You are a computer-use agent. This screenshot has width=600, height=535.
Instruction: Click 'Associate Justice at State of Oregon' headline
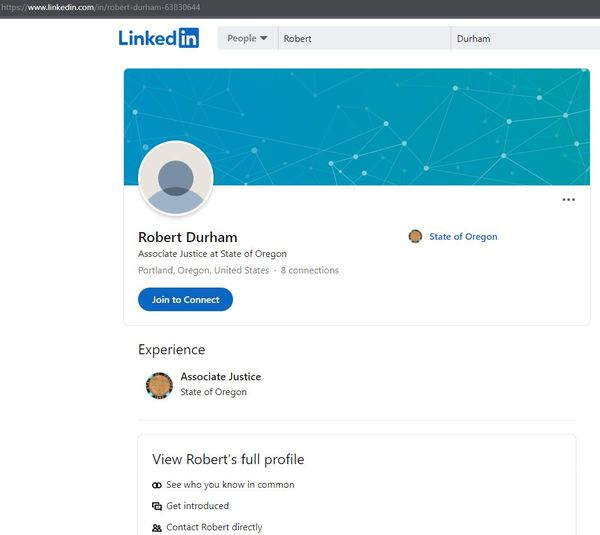click(212, 254)
